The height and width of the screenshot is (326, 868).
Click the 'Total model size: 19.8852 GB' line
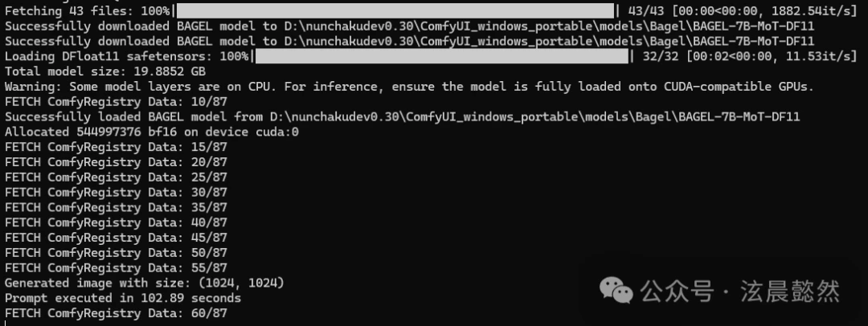105,71
